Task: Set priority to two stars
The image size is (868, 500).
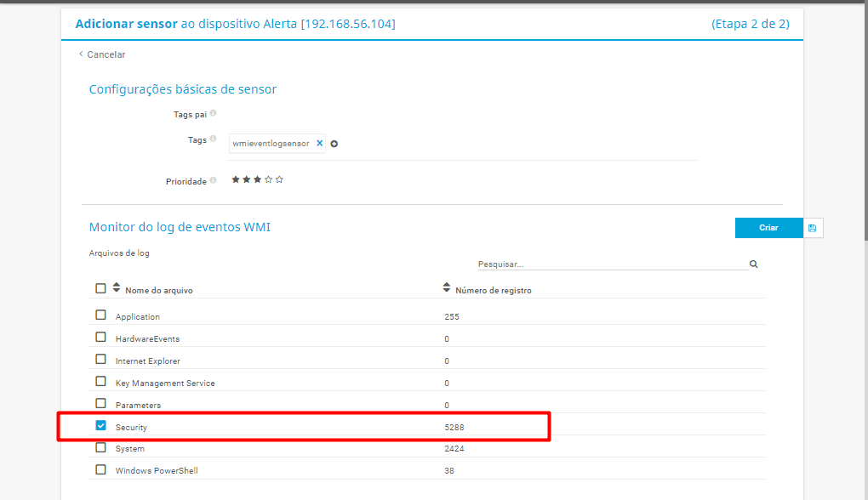Action: 246,179
